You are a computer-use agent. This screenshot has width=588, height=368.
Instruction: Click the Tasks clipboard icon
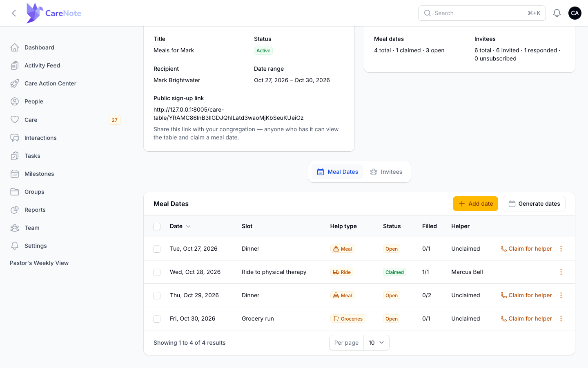point(15,156)
